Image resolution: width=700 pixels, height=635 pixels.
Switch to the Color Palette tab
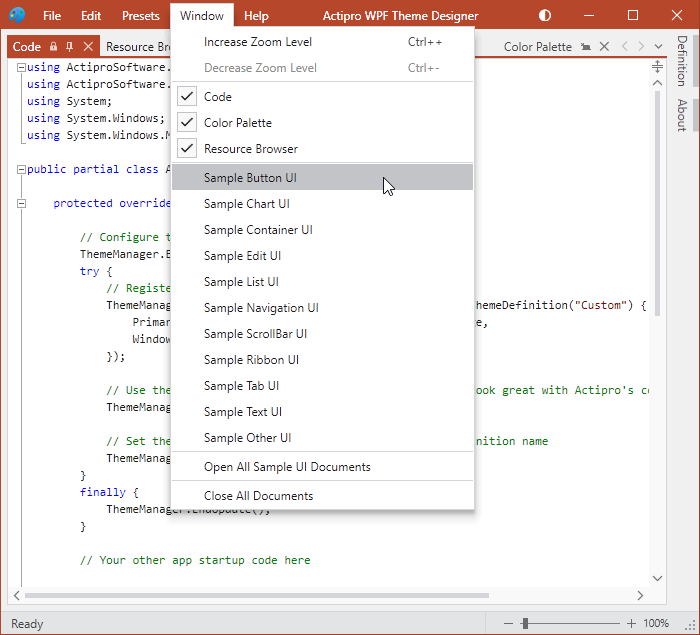[x=538, y=46]
